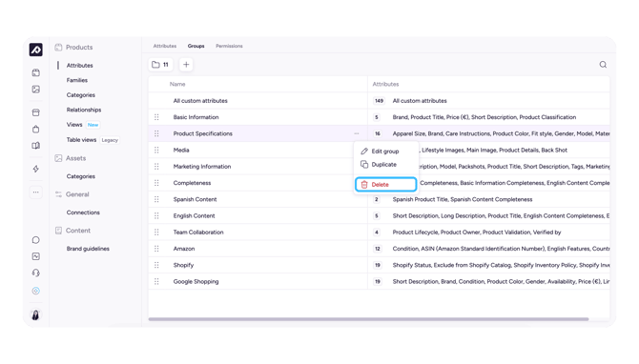This screenshot has width=639, height=364.
Task: Open the more options ellipsis in left rail
Action: (x=36, y=192)
